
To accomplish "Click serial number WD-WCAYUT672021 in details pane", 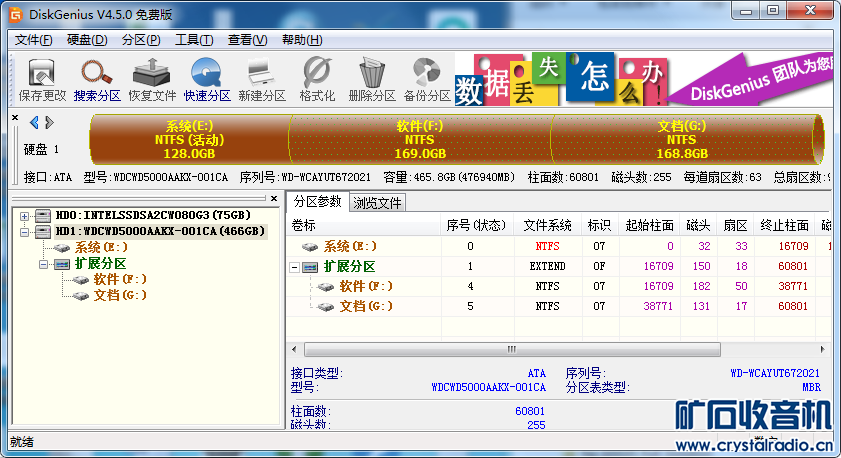I will tap(775, 373).
